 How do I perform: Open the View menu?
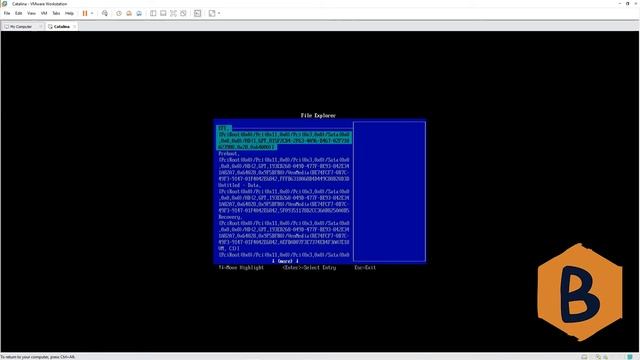click(x=31, y=13)
